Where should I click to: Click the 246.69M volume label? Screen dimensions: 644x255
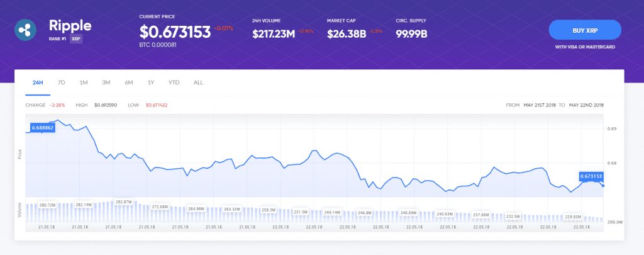(x=409, y=213)
